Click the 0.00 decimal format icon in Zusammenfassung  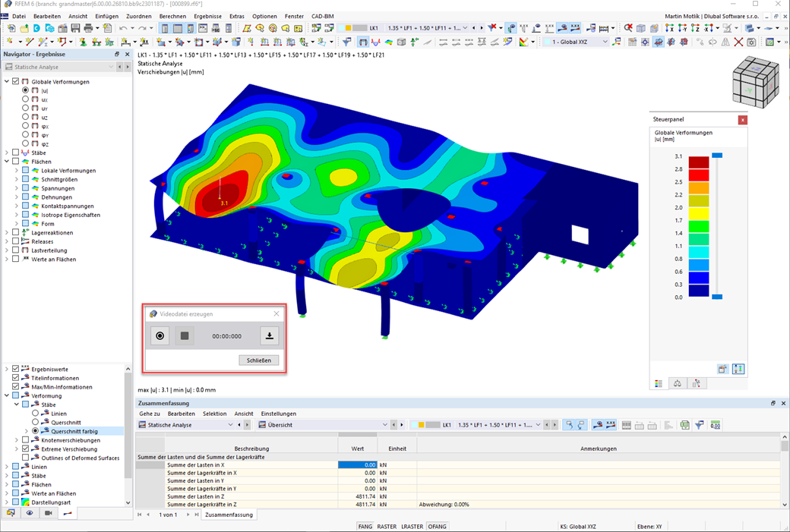tap(716, 425)
